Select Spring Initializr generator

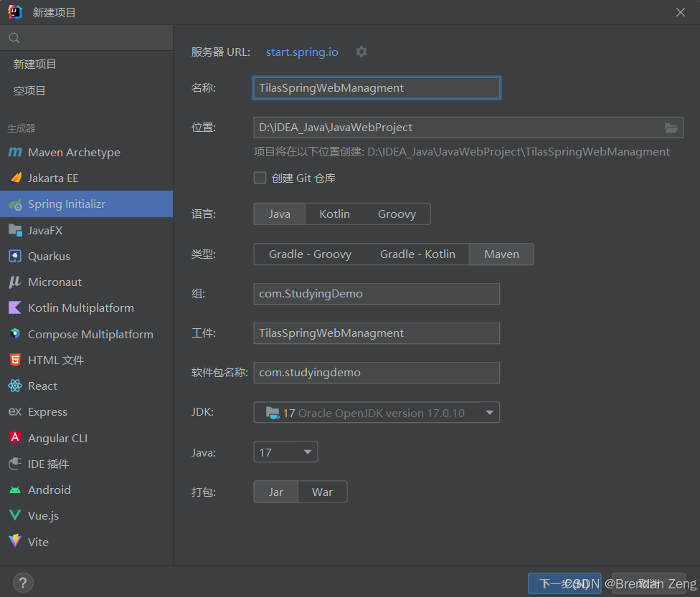[x=87, y=204]
